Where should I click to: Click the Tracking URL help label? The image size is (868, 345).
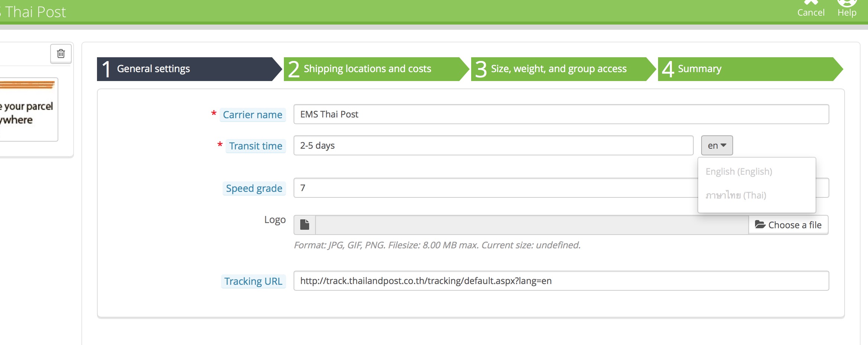point(253,281)
